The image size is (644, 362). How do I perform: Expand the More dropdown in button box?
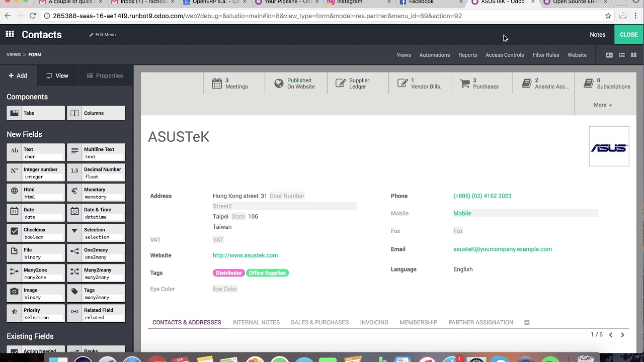[x=603, y=105]
